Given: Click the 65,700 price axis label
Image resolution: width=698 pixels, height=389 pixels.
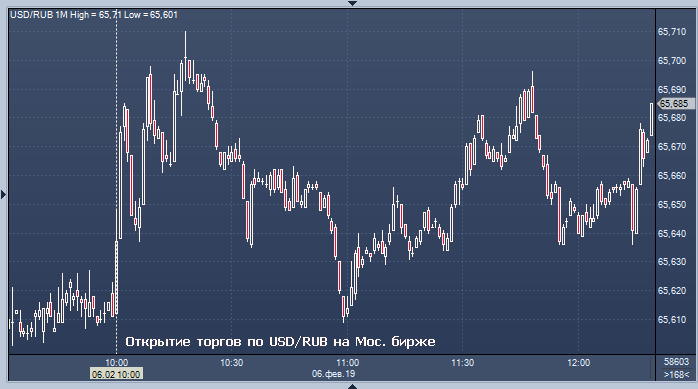Looking at the screenshot, I should pos(672,61).
